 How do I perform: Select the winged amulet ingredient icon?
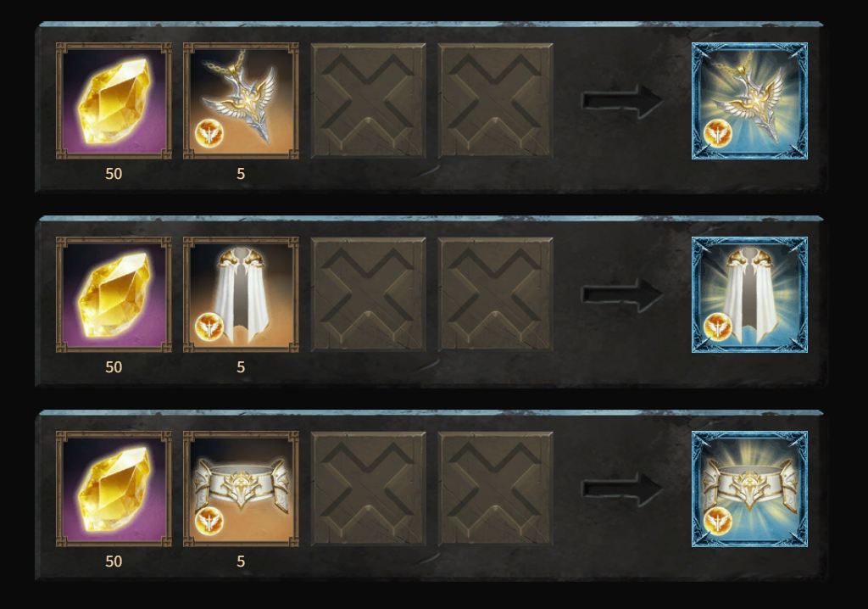point(241,101)
